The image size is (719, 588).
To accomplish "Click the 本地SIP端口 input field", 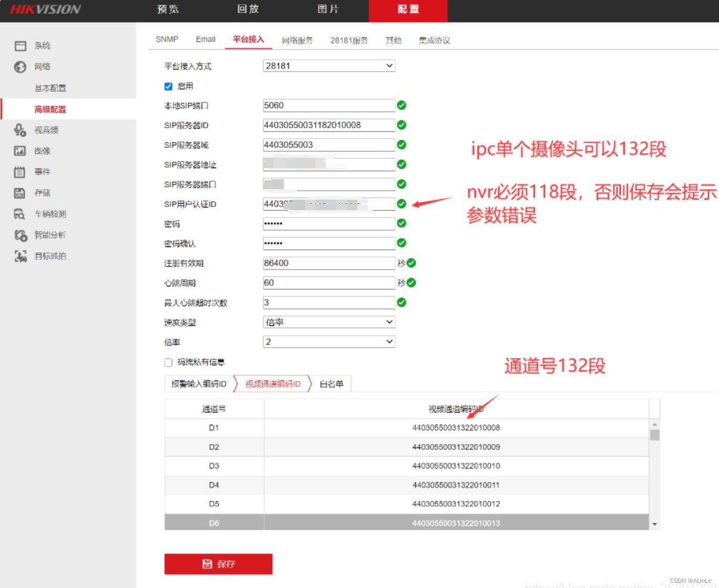I will [x=329, y=105].
